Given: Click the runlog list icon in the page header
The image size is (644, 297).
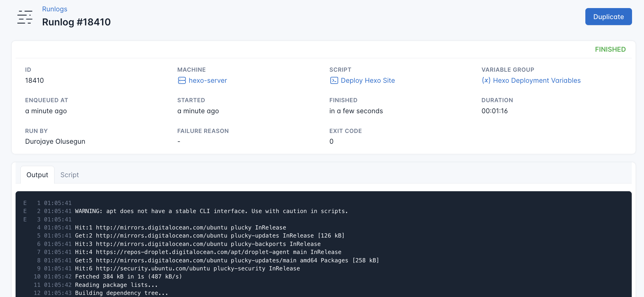Looking at the screenshot, I should (25, 16).
